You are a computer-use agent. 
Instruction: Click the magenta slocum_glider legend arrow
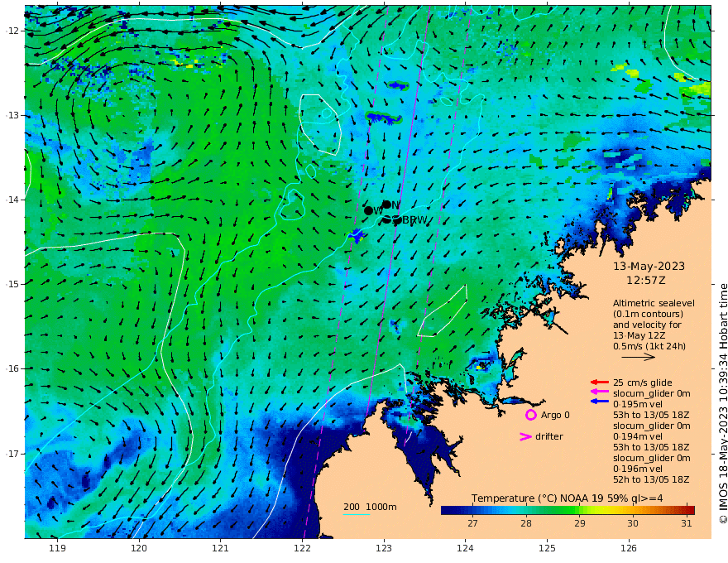click(600, 392)
